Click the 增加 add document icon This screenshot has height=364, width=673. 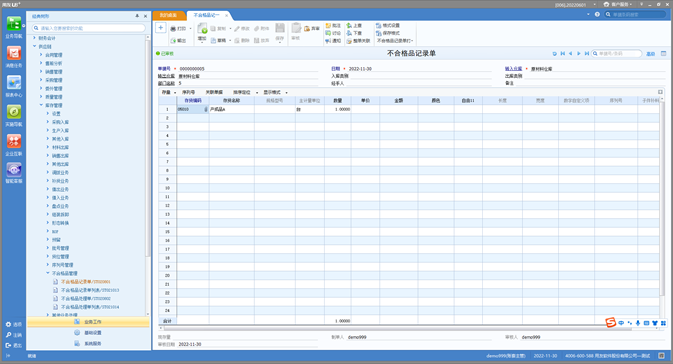coord(202,29)
